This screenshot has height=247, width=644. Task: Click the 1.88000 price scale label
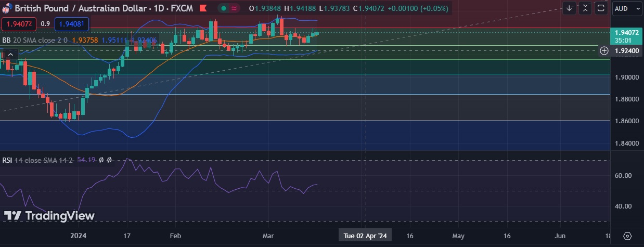[626, 99]
